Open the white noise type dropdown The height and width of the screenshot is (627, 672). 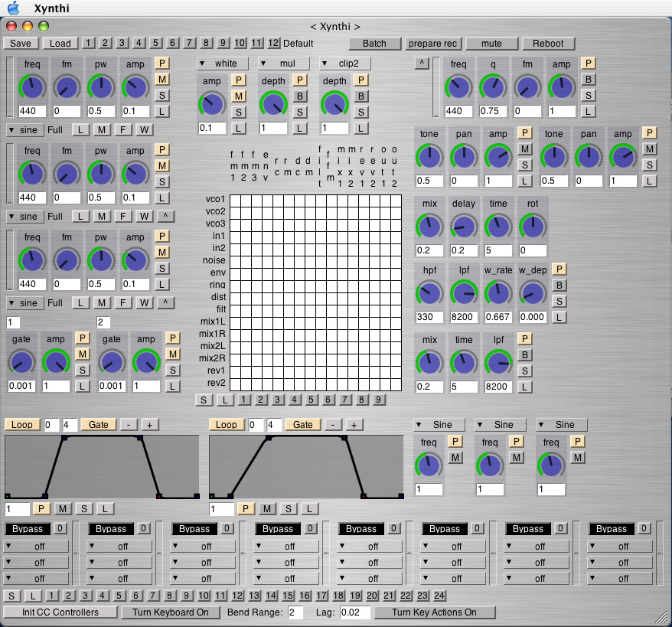tap(223, 64)
